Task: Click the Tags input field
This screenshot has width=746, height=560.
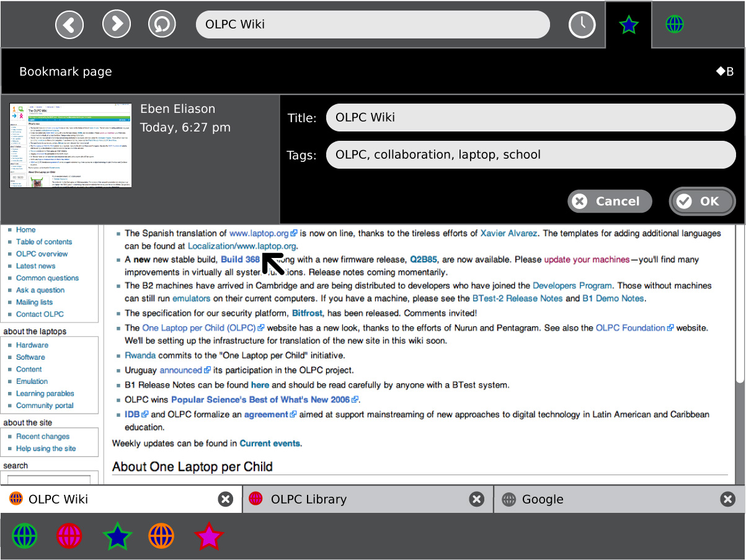Action: (530, 155)
